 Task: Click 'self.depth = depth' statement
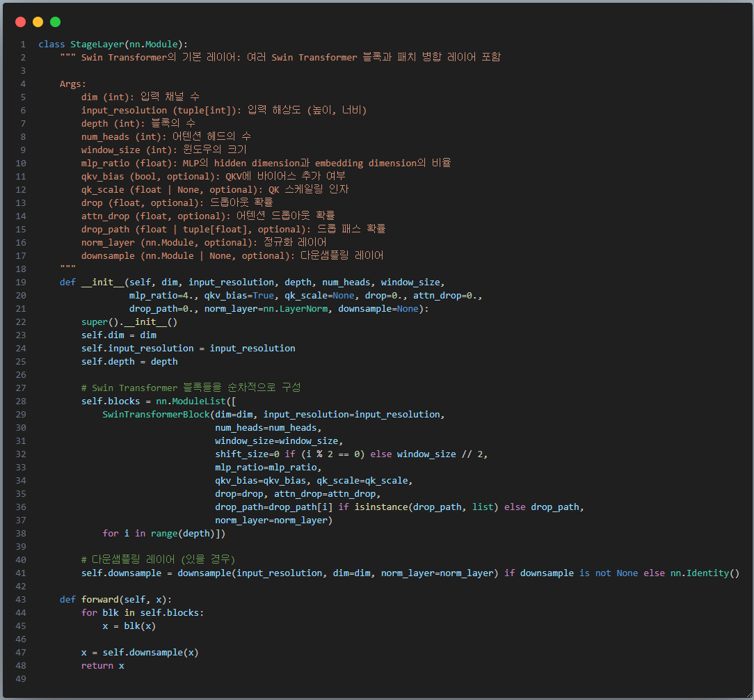[129, 362]
